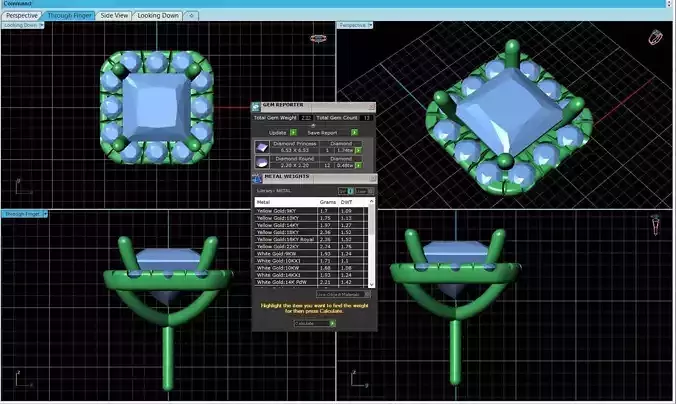Screen dimensions: 676x404
Task: Switch to the Looking Down tab
Action: (x=158, y=16)
